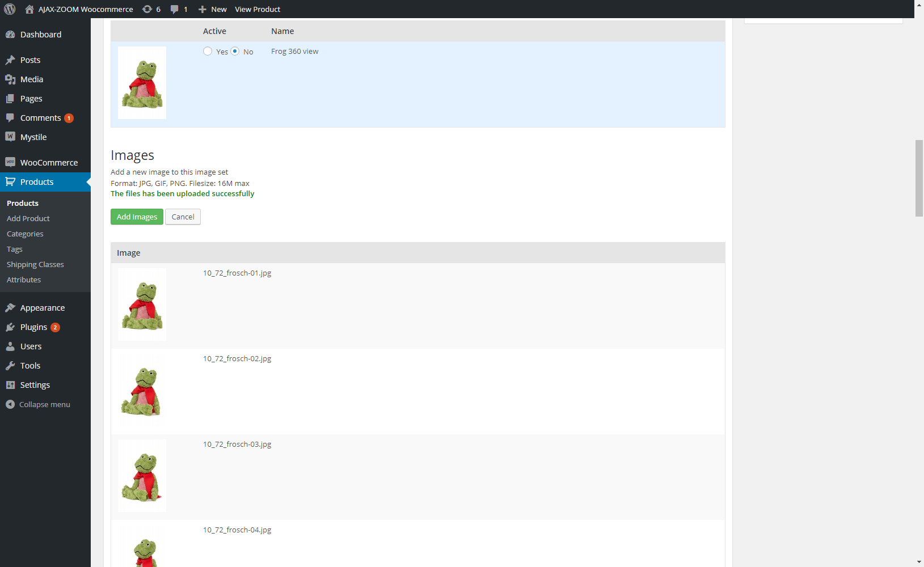The width and height of the screenshot is (924, 567).
Task: Click the Cancel button
Action: pyautogui.click(x=183, y=217)
